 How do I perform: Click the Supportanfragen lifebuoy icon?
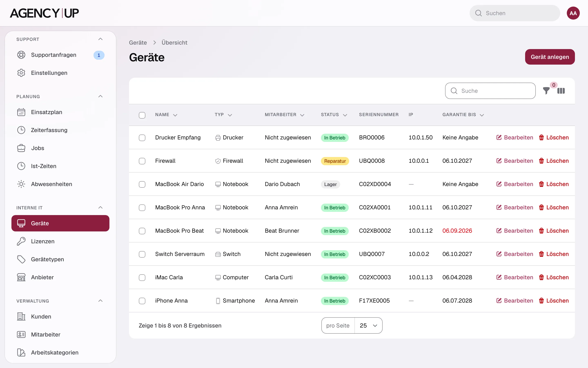point(21,55)
